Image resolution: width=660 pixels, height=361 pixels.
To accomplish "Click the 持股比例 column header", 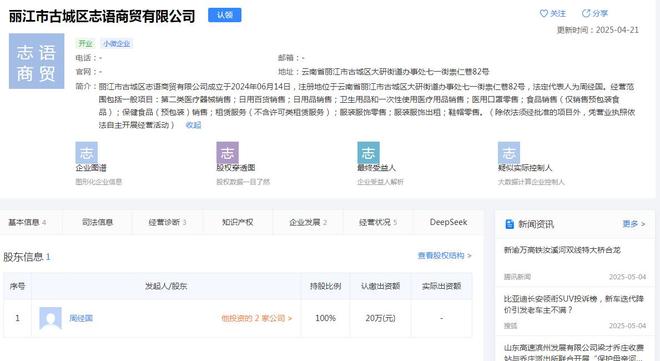I will coord(325,286).
